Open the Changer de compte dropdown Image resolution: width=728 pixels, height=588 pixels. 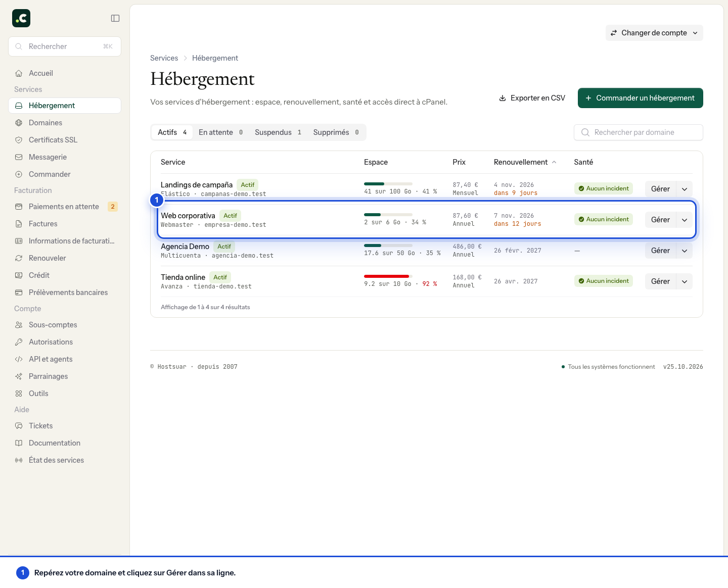(654, 33)
